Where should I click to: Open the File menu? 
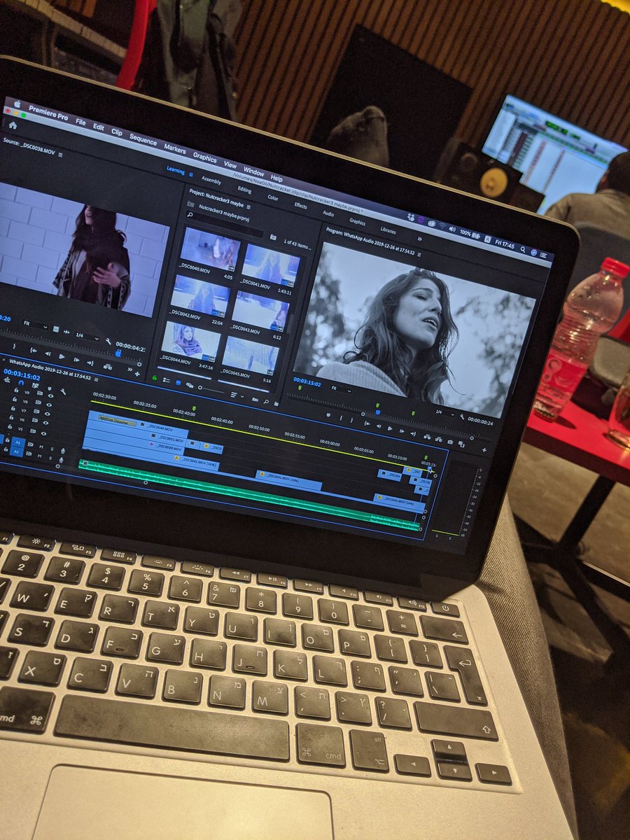pyautogui.click(x=80, y=122)
